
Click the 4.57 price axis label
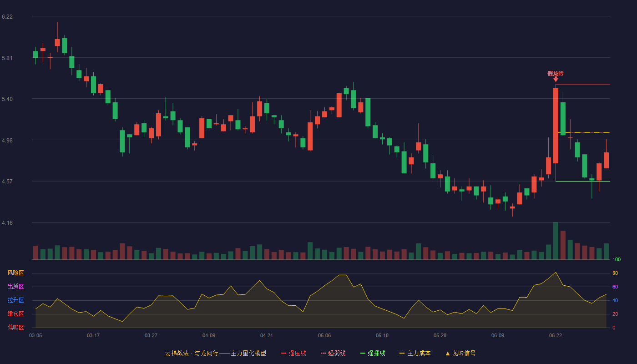tap(7, 181)
